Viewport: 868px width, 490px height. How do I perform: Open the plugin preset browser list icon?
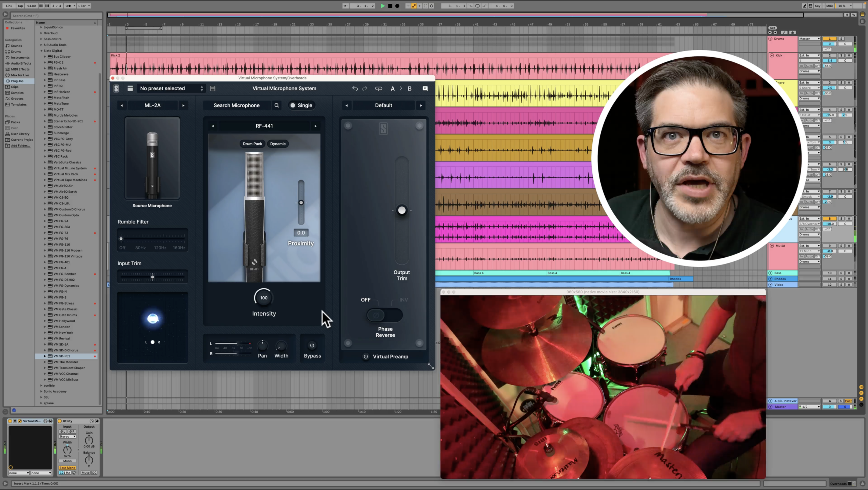coord(130,89)
